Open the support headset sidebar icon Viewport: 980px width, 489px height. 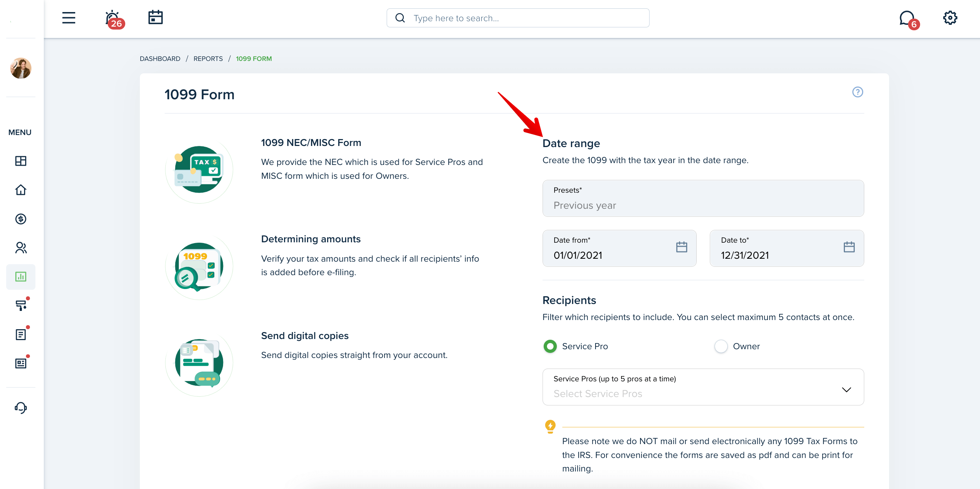pyautogui.click(x=20, y=408)
